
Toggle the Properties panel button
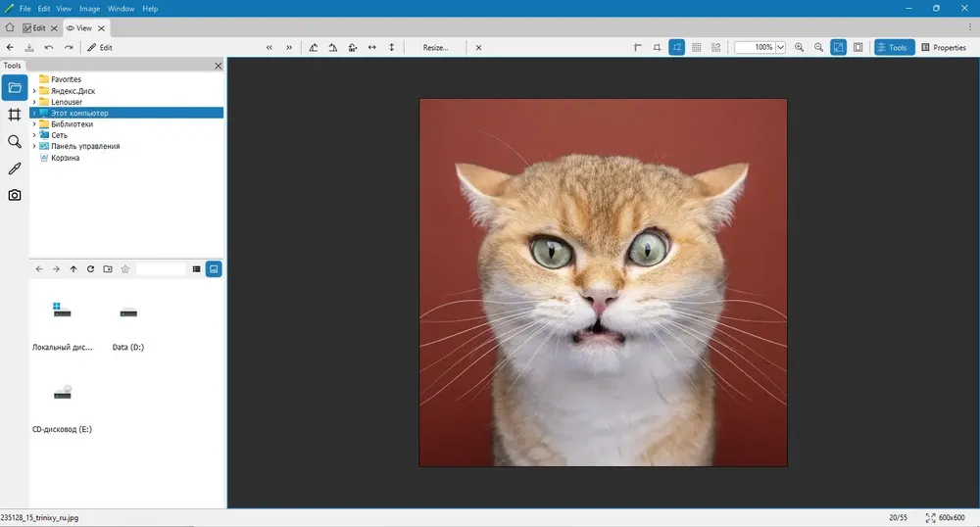click(x=944, y=47)
